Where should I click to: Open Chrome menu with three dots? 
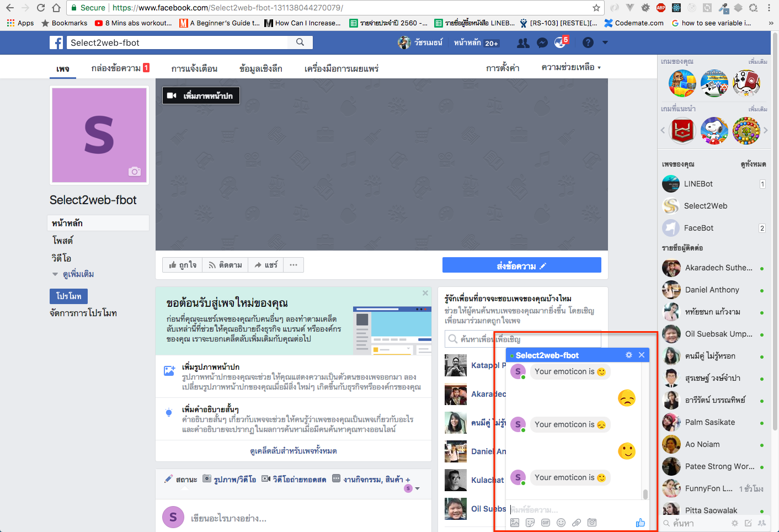pos(769,8)
